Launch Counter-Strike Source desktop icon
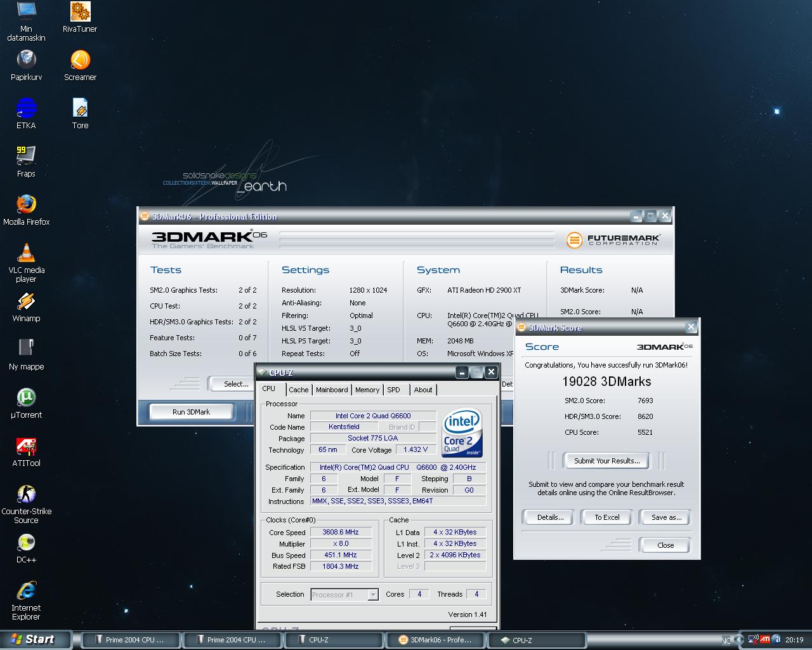 pyautogui.click(x=26, y=503)
